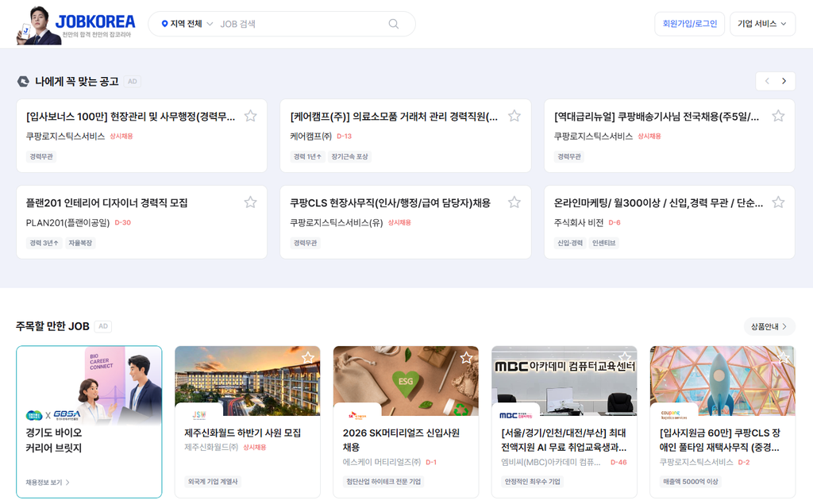Open '플랜201 인테리어 디자이너 경력직 모집' posting
813x504 pixels.
(x=107, y=202)
